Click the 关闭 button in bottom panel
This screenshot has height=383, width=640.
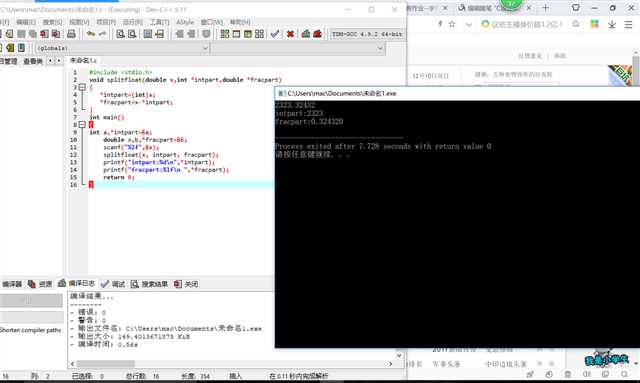pyautogui.click(x=187, y=284)
